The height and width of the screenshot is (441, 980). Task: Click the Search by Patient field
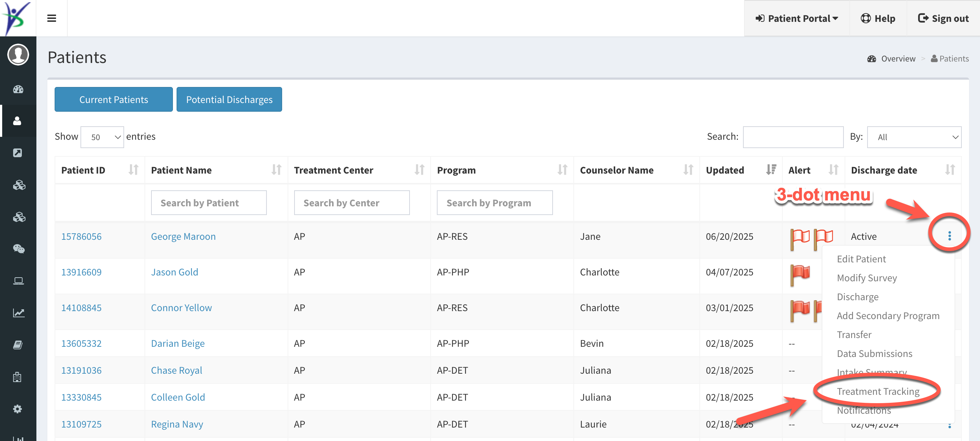(x=209, y=203)
